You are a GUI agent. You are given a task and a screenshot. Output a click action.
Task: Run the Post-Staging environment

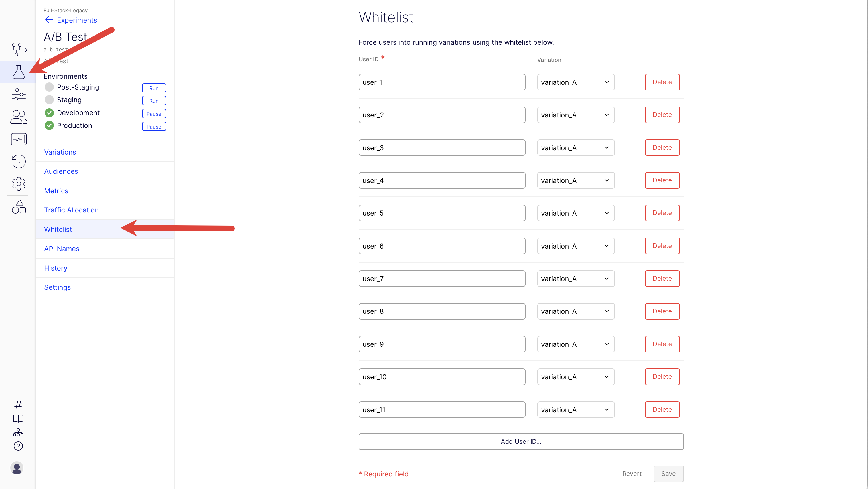click(x=154, y=88)
